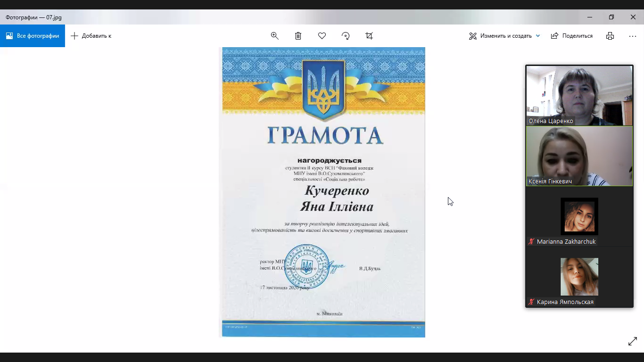Image resolution: width=644 pixels, height=362 pixels.
Task: Click Карина Ямпольская profile picture
Action: click(579, 277)
